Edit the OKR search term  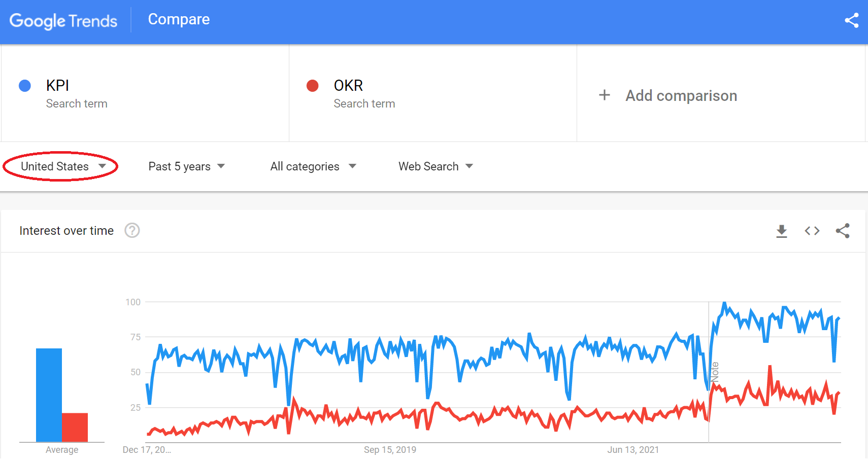pos(348,86)
